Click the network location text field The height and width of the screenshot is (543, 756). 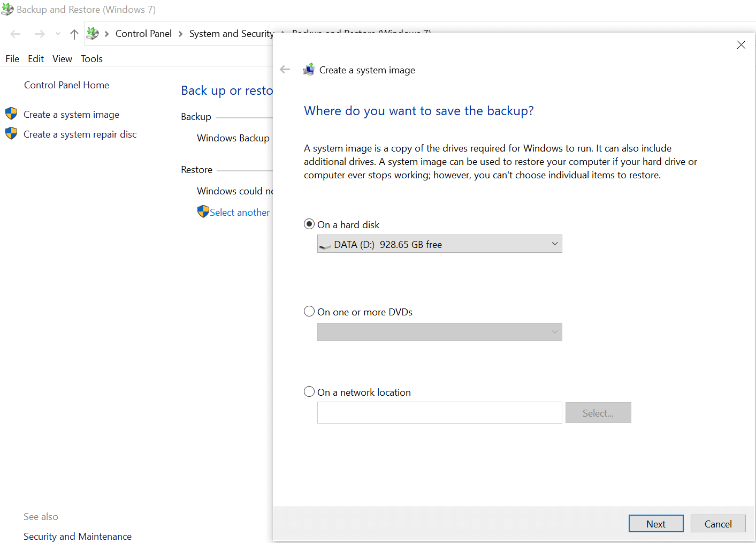tap(439, 413)
